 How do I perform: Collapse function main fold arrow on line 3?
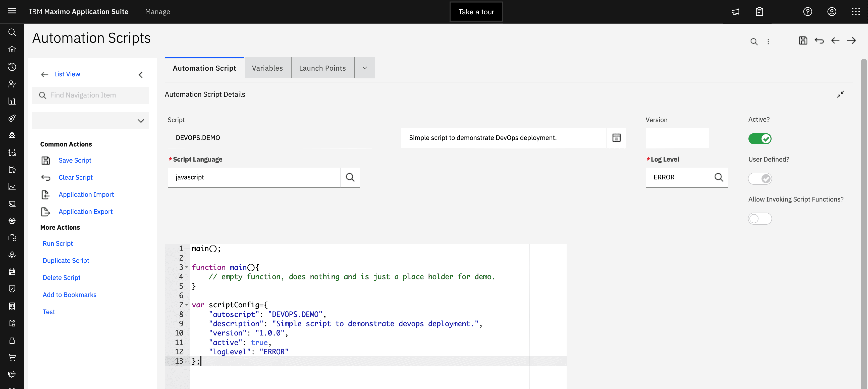[186, 267]
